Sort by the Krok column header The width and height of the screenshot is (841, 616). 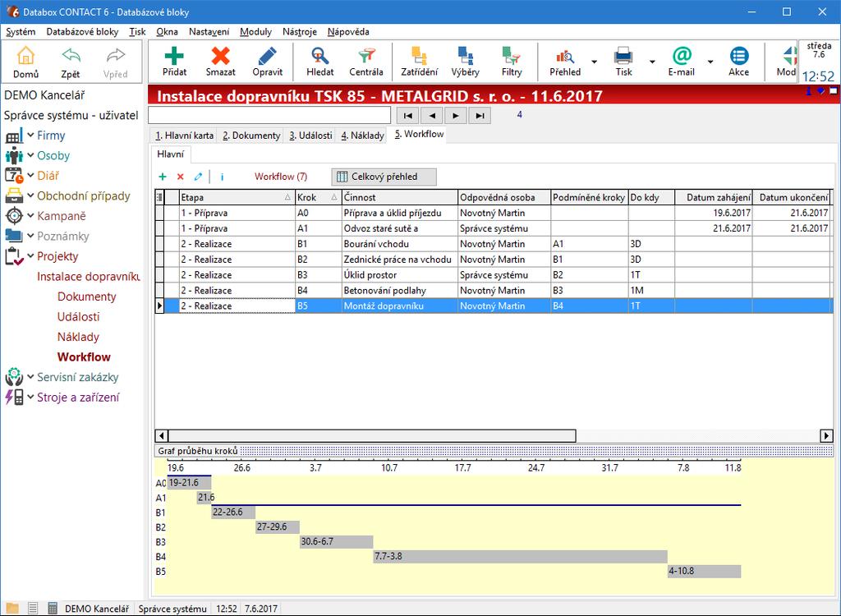coord(319,197)
